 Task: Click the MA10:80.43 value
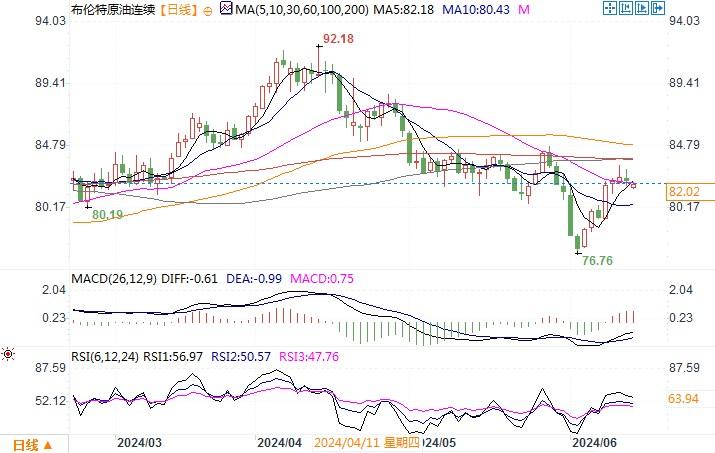476,9
